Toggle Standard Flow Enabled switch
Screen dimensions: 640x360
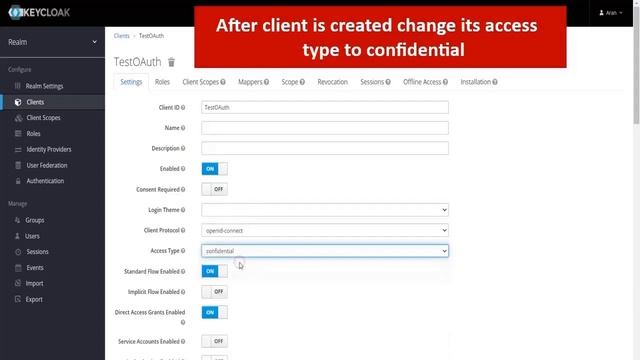(x=215, y=271)
